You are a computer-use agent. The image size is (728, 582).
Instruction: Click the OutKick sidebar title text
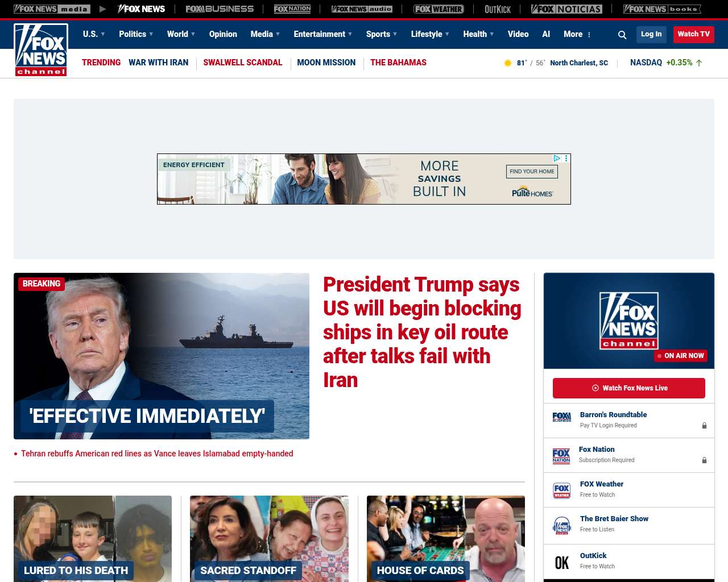tap(593, 556)
